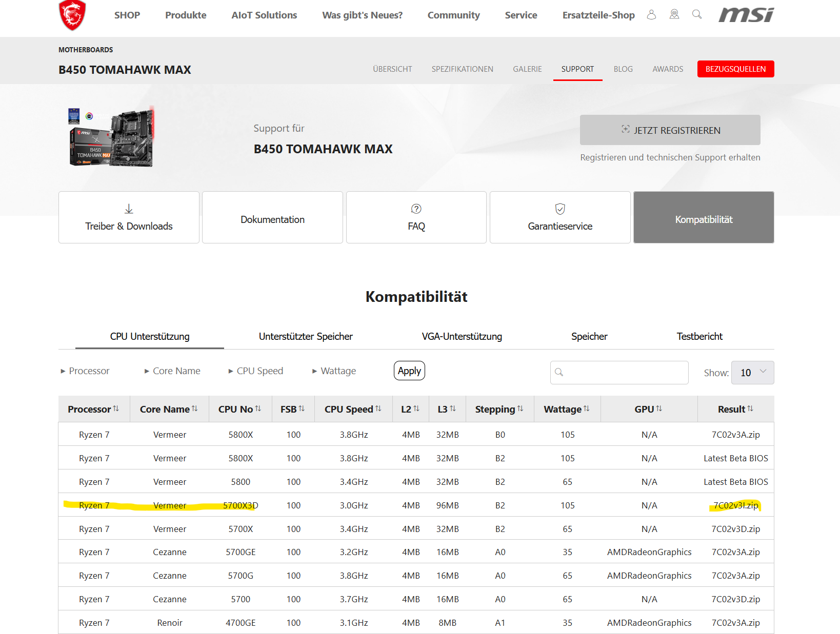Apply the selected CPU filters
Image resolution: width=840 pixels, height=634 pixels.
click(409, 371)
